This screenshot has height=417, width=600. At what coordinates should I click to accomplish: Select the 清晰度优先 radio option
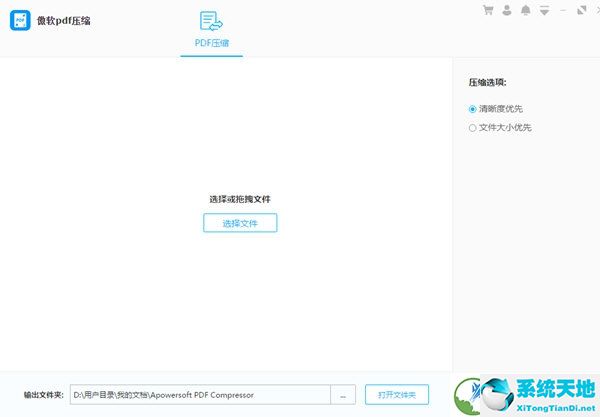496,109
